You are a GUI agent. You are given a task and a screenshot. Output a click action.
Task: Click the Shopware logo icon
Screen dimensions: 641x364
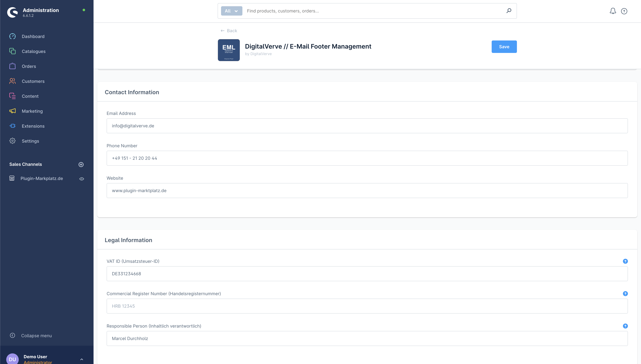tap(12, 12)
